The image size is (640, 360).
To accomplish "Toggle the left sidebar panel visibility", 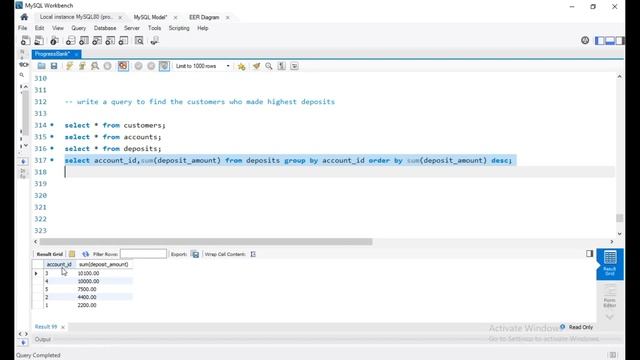I will pos(600,40).
